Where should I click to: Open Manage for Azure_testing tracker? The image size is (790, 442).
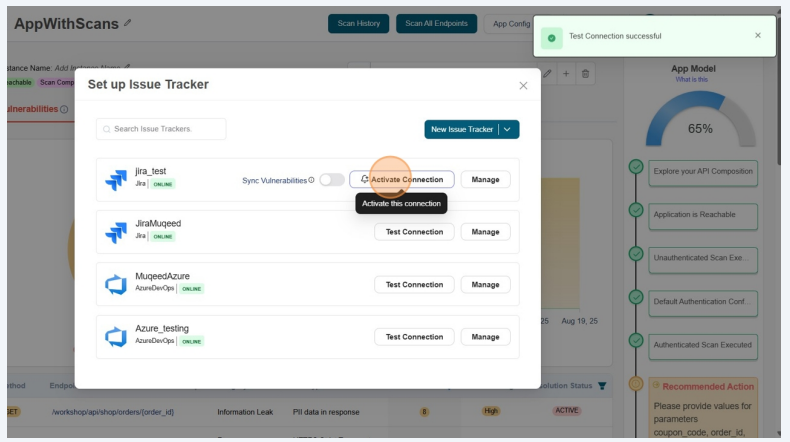click(x=485, y=337)
